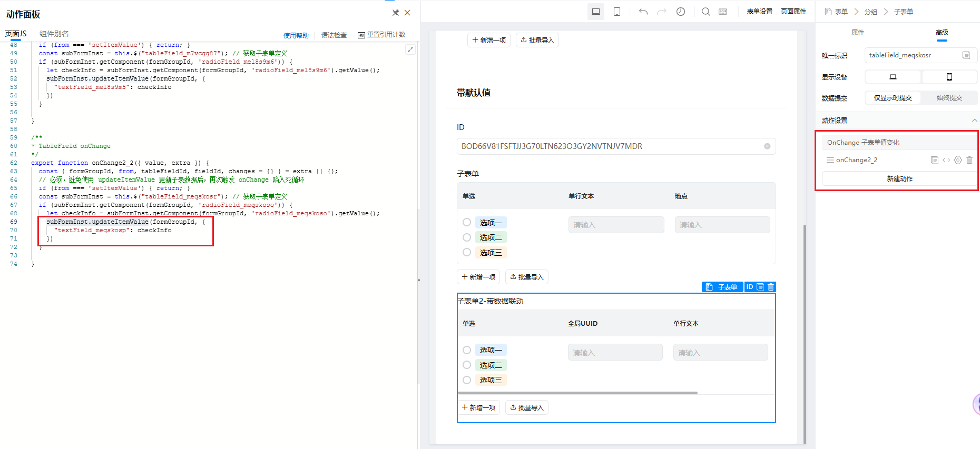This screenshot has height=449, width=980.
Task: Open 页面属性
Action: tap(793, 12)
